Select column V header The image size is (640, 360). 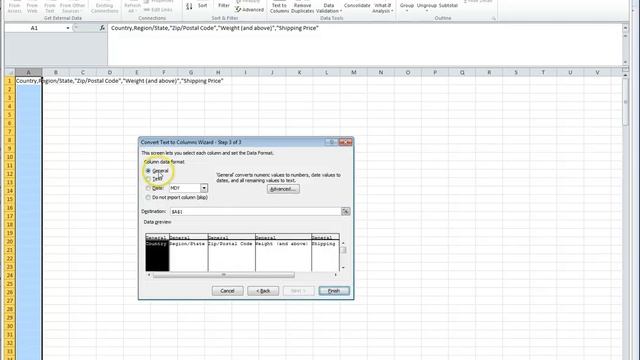click(x=597, y=72)
